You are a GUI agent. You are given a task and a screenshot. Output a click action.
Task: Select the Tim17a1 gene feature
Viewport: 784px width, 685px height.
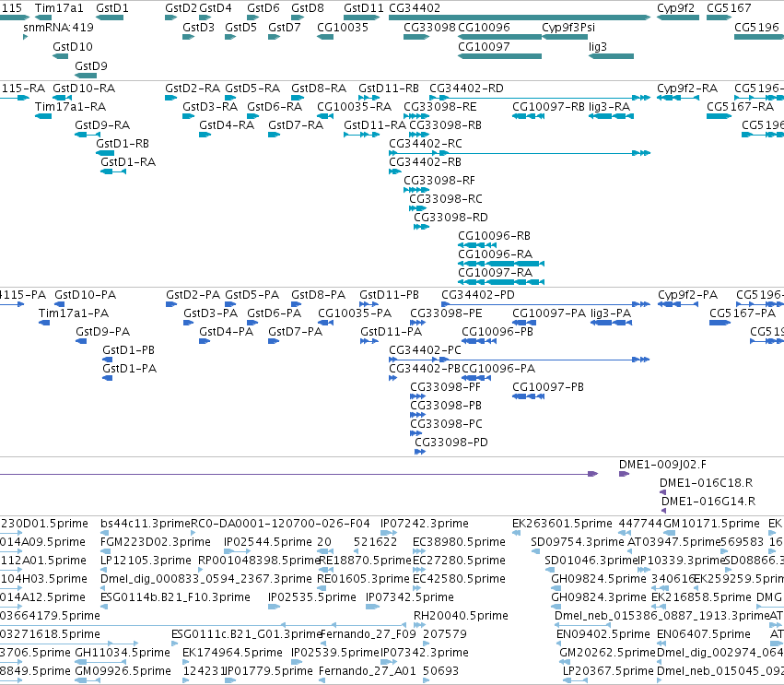point(43,18)
